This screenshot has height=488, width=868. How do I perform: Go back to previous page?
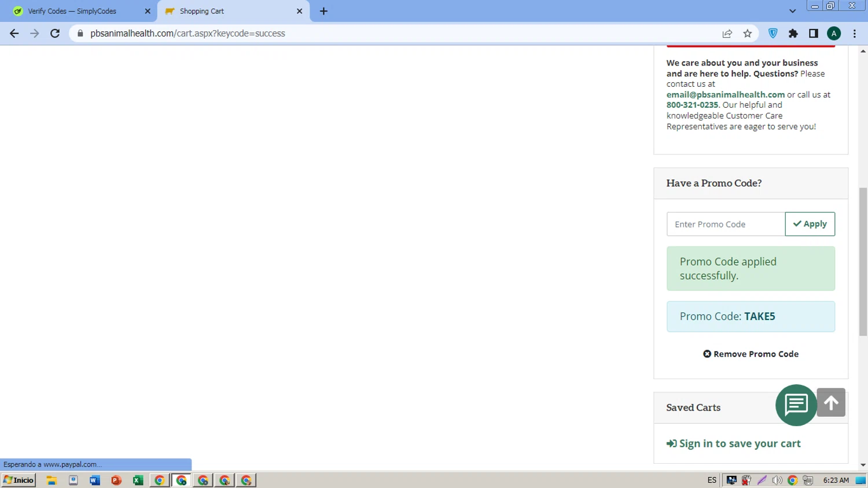coord(14,34)
